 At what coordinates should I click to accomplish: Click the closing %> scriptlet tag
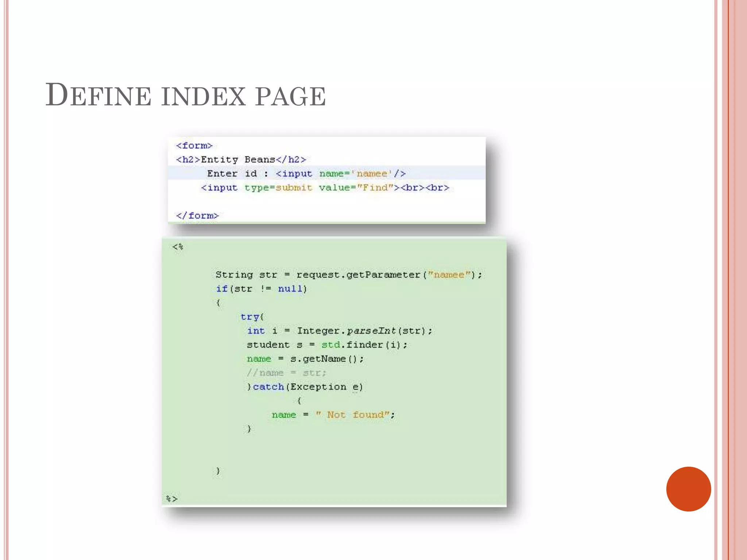[x=171, y=498]
